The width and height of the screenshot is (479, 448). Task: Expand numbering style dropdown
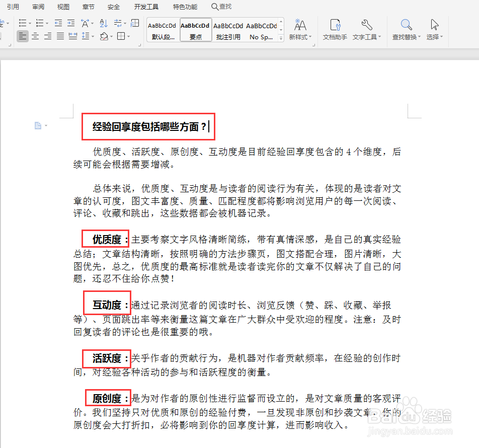pyautogui.click(x=47, y=23)
